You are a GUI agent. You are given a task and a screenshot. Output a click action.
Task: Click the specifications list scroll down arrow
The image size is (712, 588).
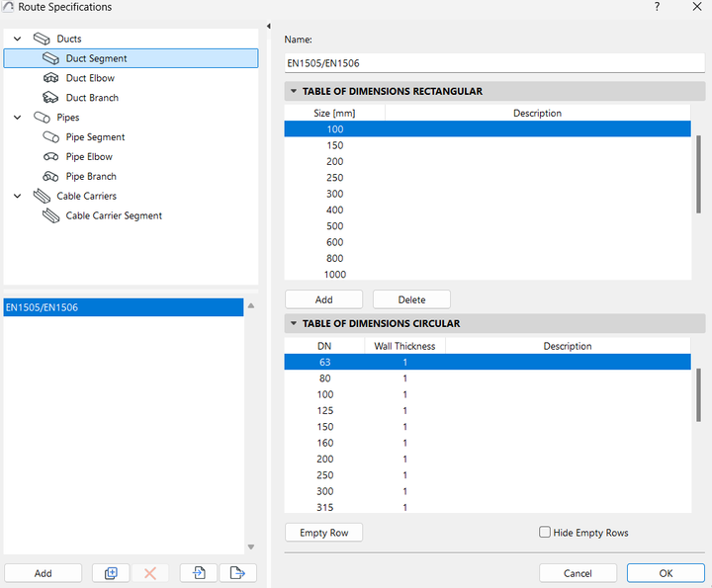pyautogui.click(x=251, y=547)
